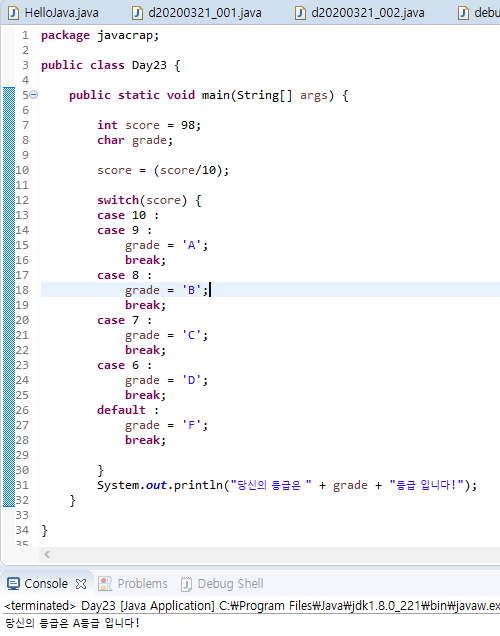Click on 'char grade;' declaration
Viewport: 500px width, 636px height.
click(x=135, y=140)
